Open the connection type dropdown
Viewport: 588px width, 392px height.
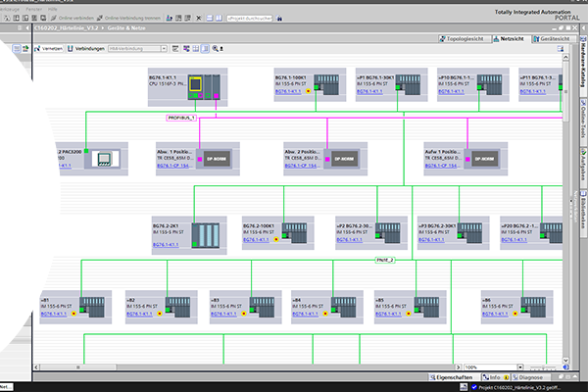tap(160, 47)
